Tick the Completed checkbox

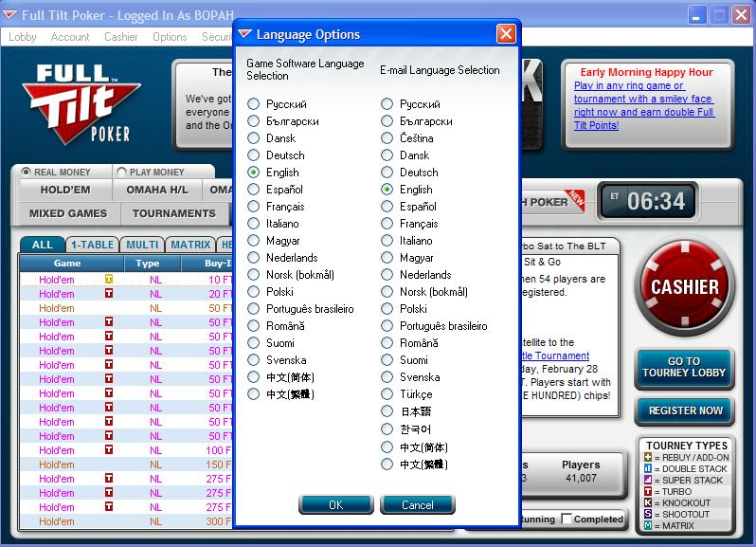(567, 519)
